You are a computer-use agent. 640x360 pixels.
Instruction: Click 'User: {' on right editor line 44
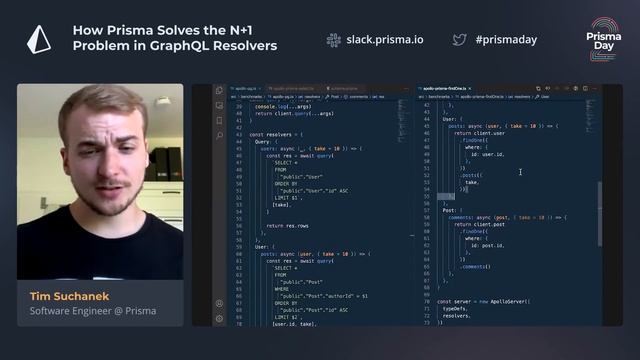[x=453, y=119]
